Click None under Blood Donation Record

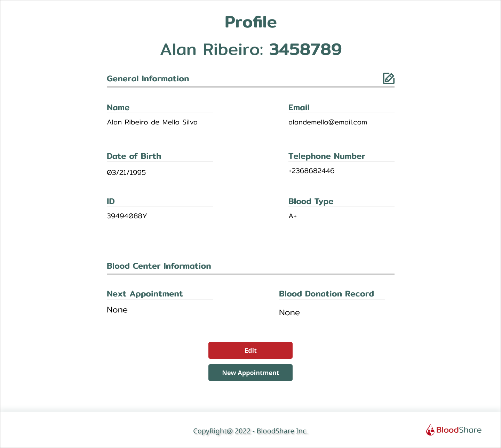click(x=289, y=312)
